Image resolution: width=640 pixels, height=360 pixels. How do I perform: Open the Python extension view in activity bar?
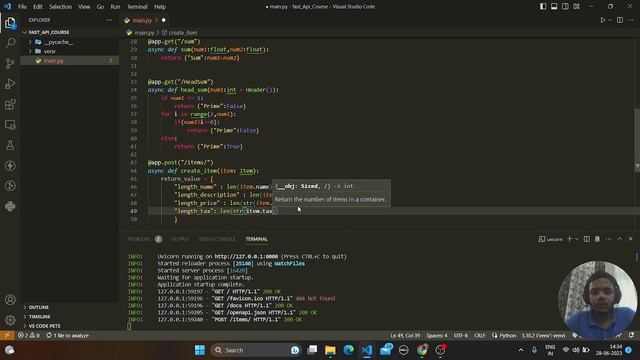[x=10, y=206]
